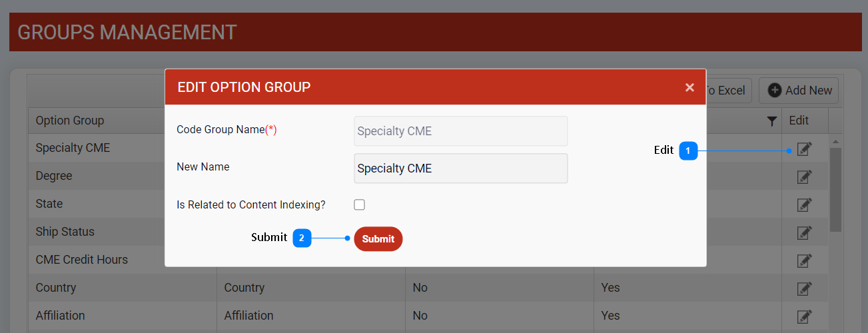868x333 pixels.
Task: Click the scrollbar up arrow
Action: (x=835, y=141)
